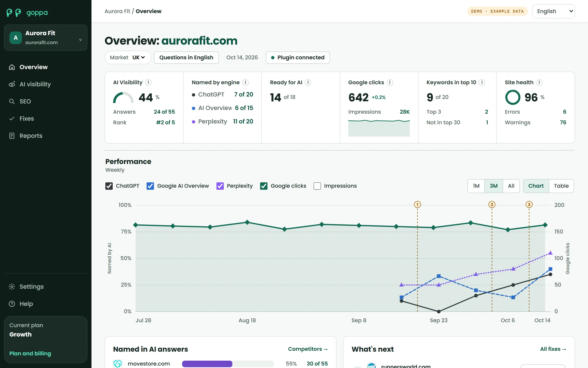Click the movestore.com progress bar
This screenshot has width=588, height=368.
point(228,364)
